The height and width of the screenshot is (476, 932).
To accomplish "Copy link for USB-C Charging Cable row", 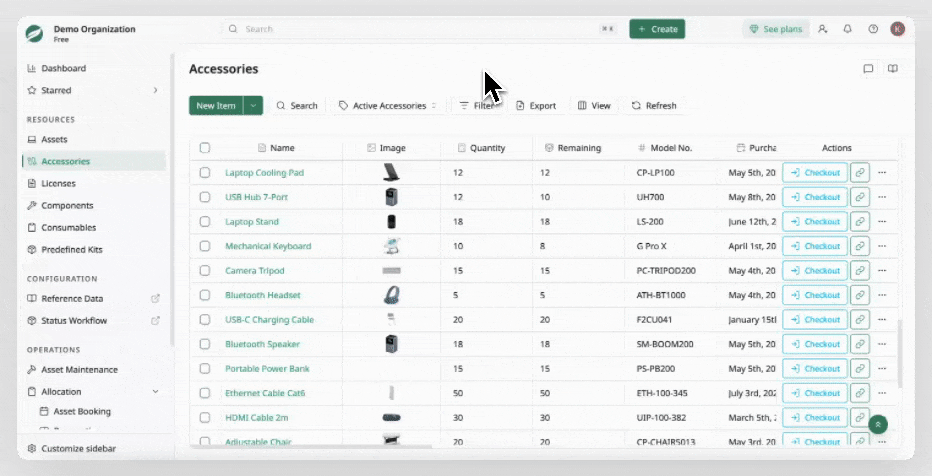I will [859, 319].
